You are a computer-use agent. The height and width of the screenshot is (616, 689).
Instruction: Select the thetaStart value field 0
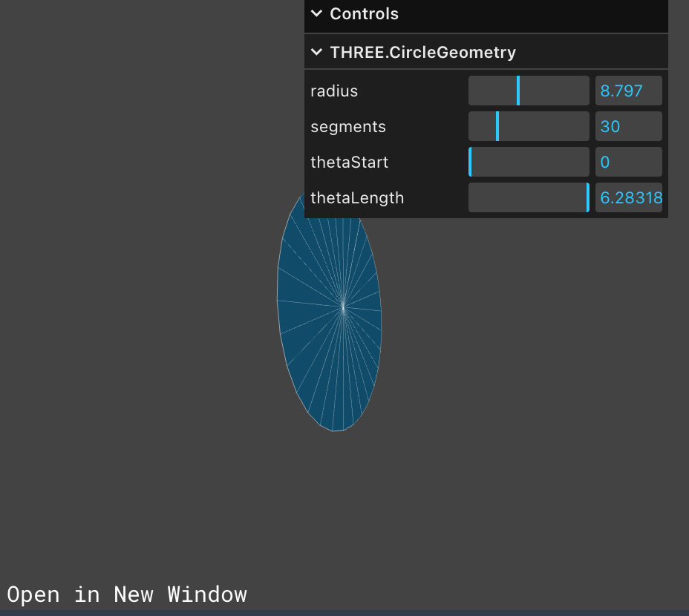tap(628, 162)
